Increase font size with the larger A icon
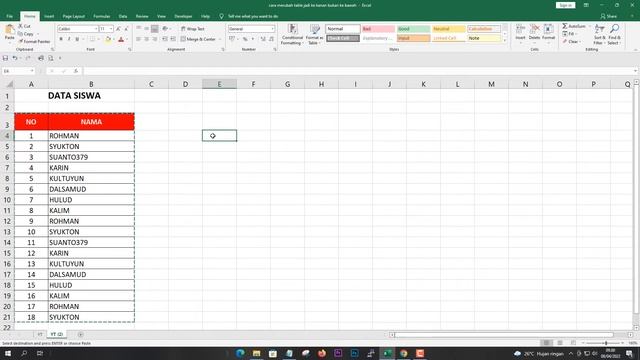Image resolution: width=640 pixels, height=360 pixels. (x=118, y=29)
